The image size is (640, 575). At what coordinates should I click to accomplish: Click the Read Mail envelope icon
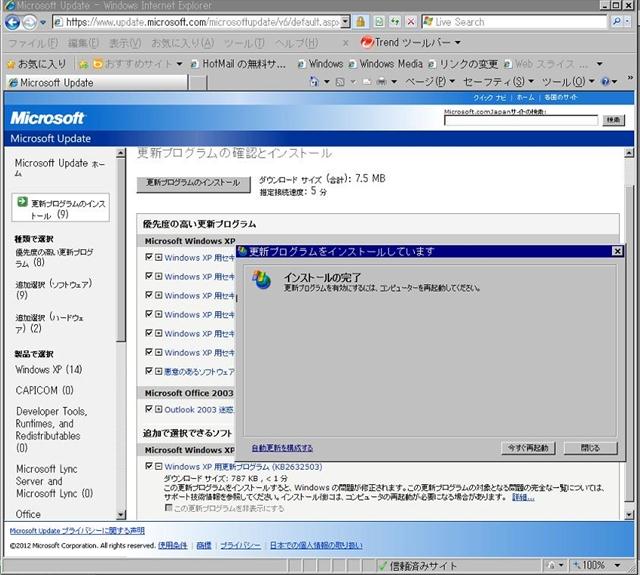pyautogui.click(x=367, y=82)
